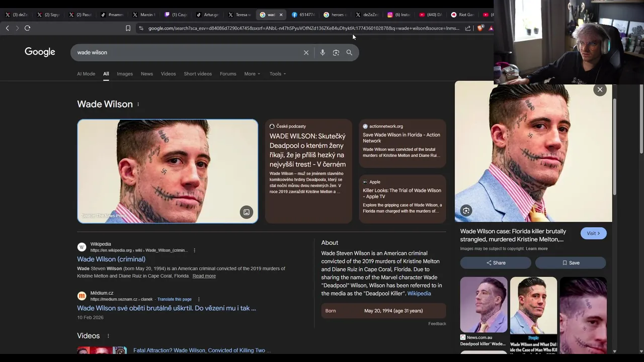This screenshot has width=644, height=362.
Task: Click the Médium.cz favicon icon
Action: (x=82, y=296)
